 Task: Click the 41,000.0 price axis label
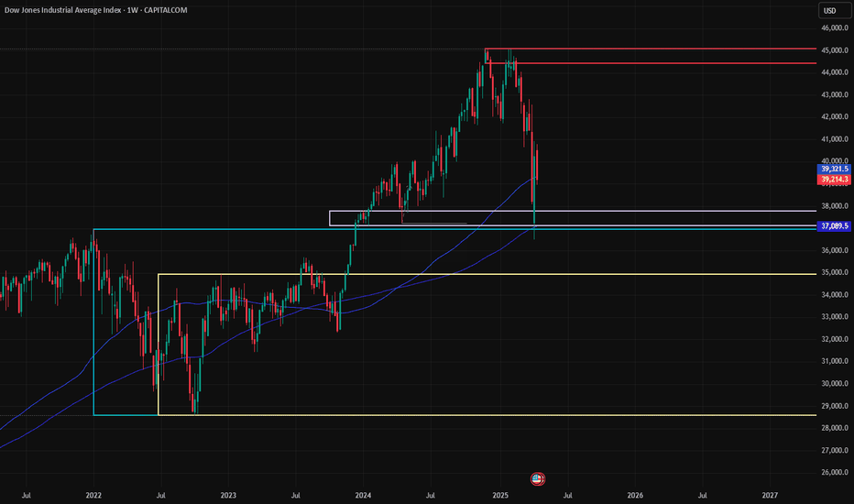835,139
